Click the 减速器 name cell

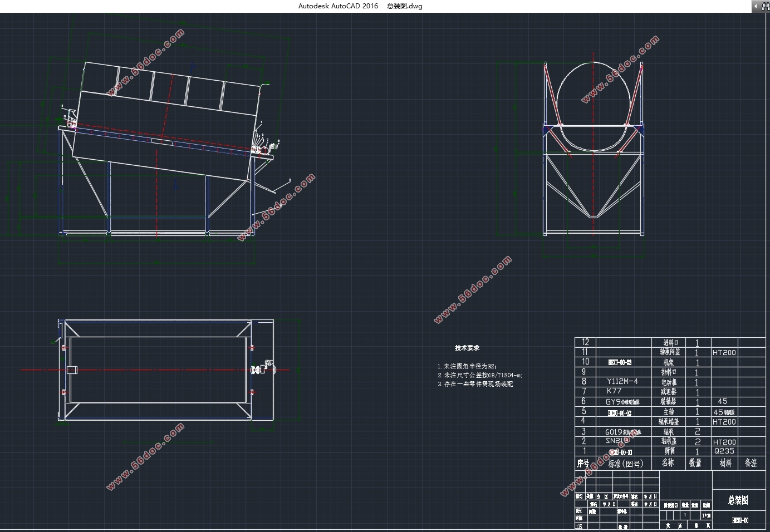(669, 392)
